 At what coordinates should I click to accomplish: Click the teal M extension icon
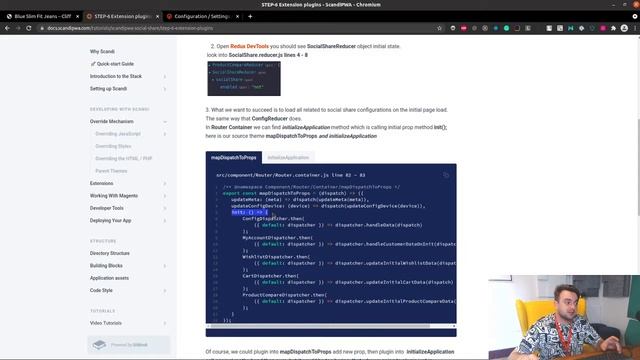pyautogui.click(x=571, y=28)
